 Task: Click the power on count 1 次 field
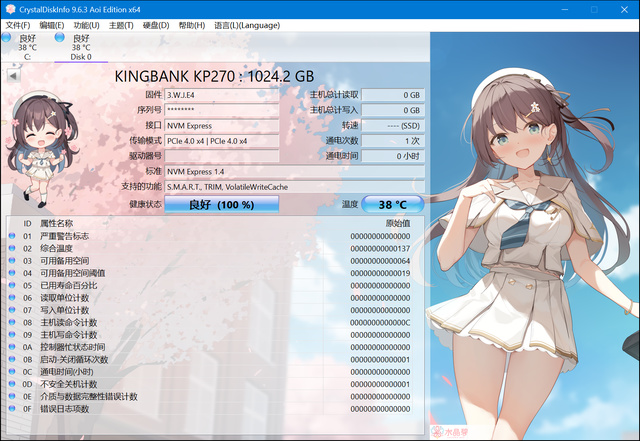[393, 141]
